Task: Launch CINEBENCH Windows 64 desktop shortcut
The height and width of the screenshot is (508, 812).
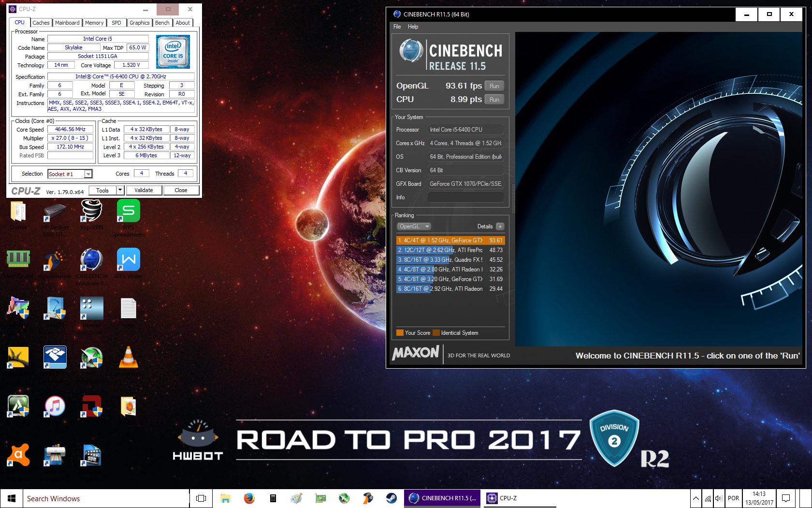Action: point(92,260)
